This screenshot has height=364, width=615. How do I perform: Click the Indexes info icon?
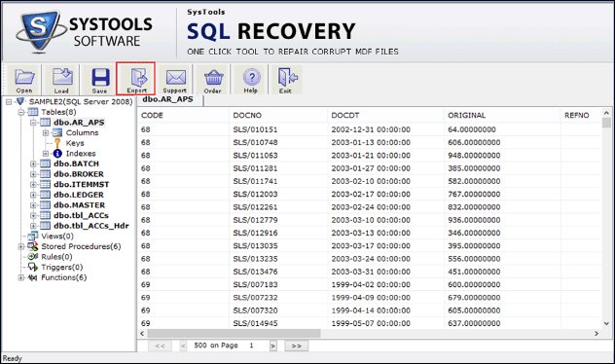(57, 154)
